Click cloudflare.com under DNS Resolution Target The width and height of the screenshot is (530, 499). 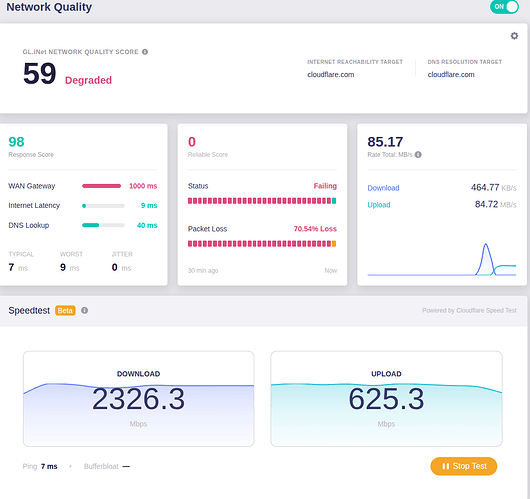tap(451, 74)
